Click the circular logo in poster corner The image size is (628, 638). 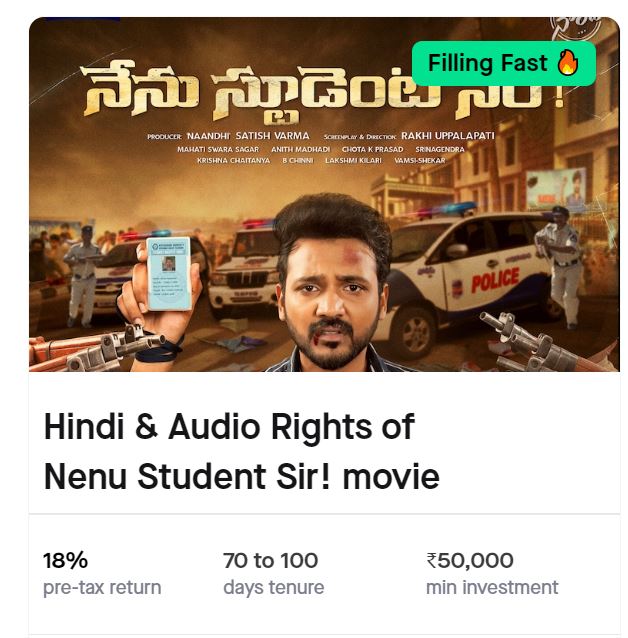pos(577,28)
